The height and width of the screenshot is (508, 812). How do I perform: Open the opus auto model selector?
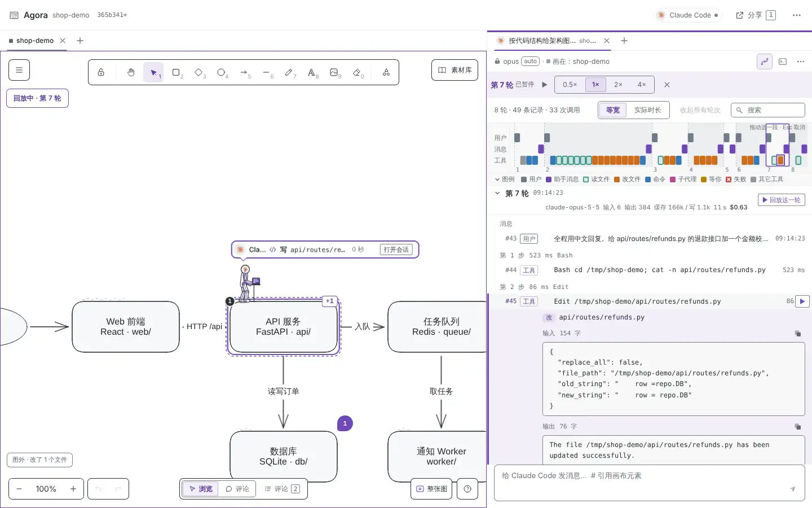[x=517, y=62]
